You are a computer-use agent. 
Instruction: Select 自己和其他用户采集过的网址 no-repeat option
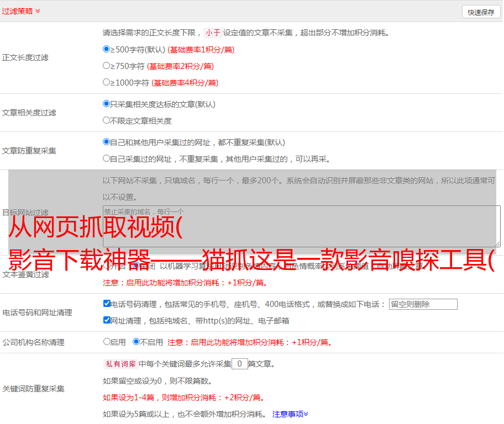tap(107, 142)
